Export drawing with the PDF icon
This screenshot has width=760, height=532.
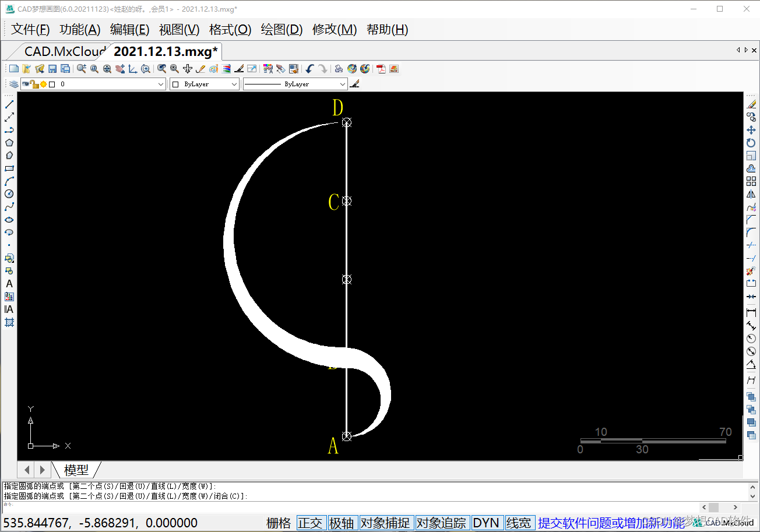[x=381, y=69]
